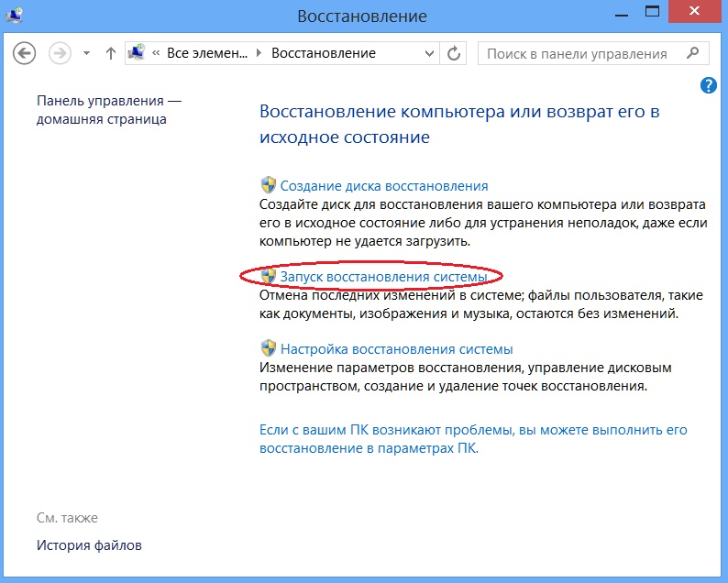Open Help with the blue question icon
The width and height of the screenshot is (728, 583).
pyautogui.click(x=708, y=85)
